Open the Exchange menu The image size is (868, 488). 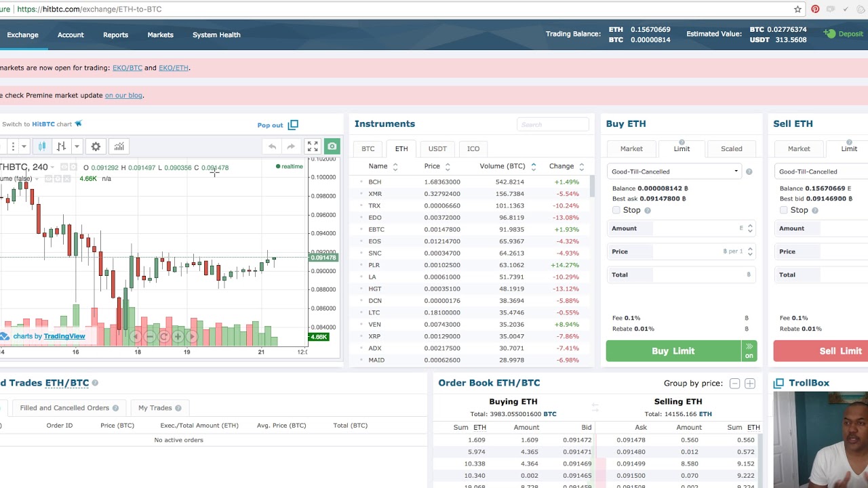pyautogui.click(x=22, y=35)
